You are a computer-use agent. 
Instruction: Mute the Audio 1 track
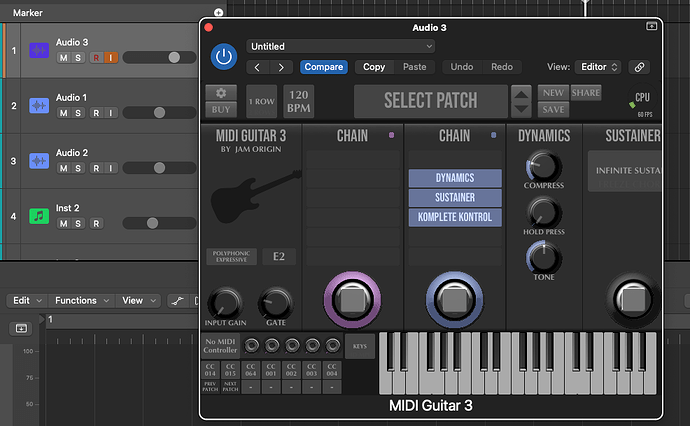click(64, 113)
